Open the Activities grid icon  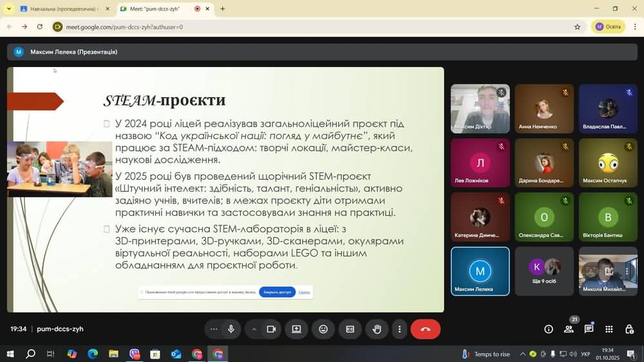(609, 329)
